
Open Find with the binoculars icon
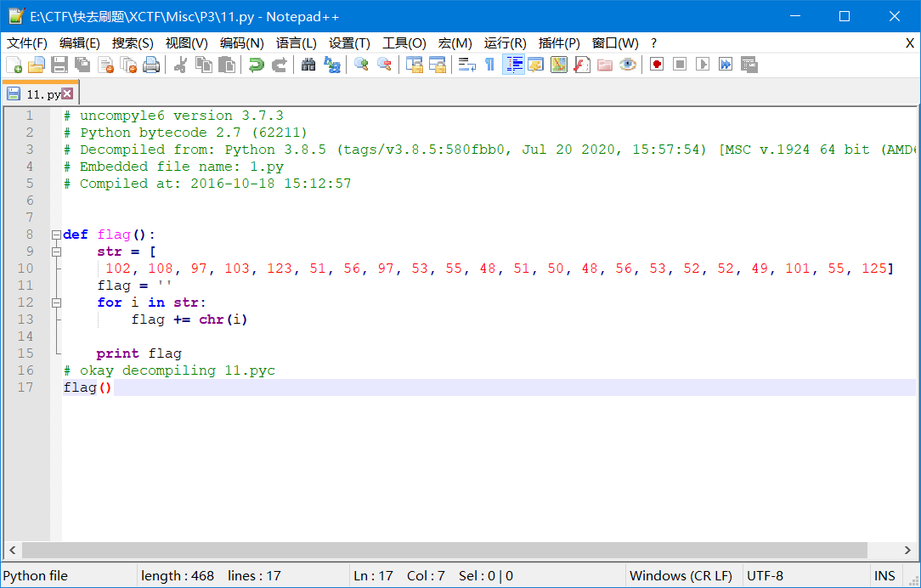coord(308,65)
